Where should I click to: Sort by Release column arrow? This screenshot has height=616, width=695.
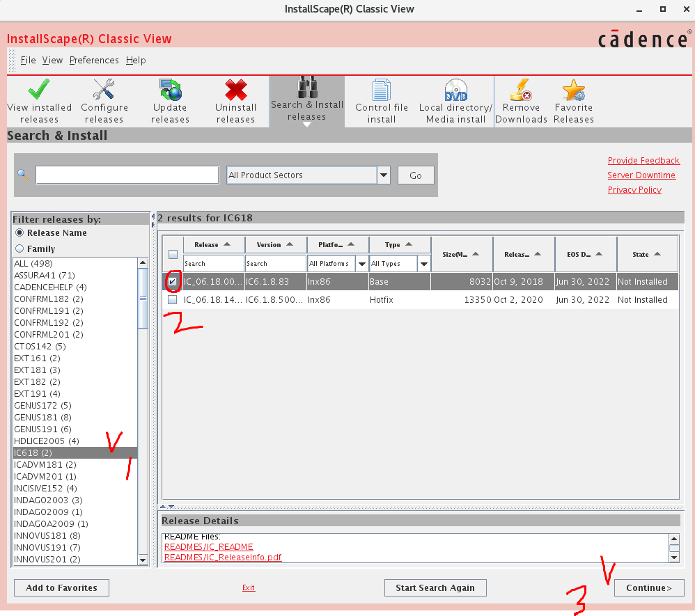point(227,244)
